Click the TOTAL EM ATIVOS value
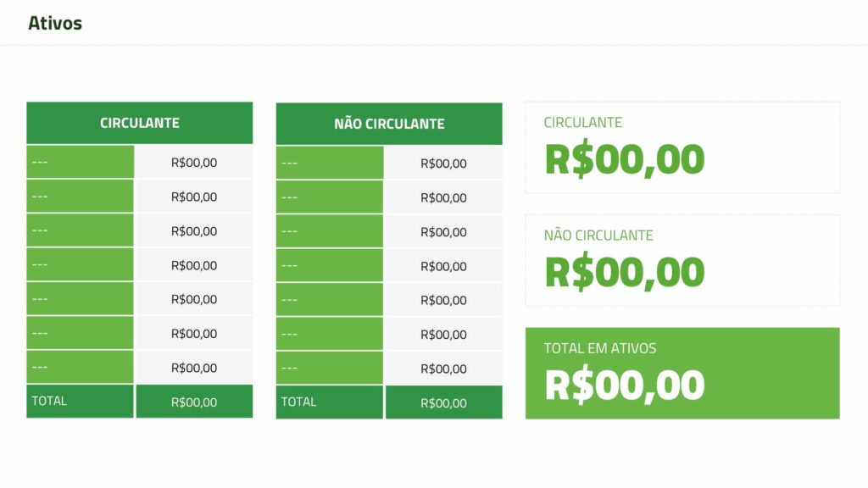 click(x=624, y=385)
